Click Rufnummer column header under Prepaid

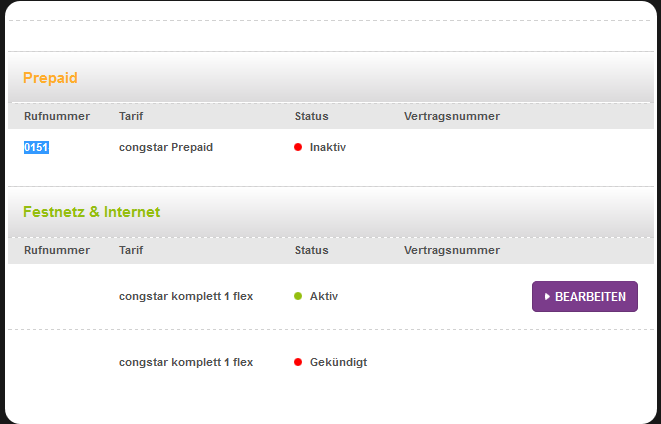pos(57,116)
